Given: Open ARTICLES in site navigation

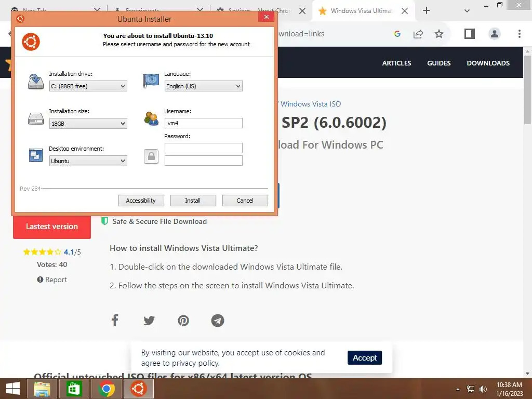Looking at the screenshot, I should [396, 63].
